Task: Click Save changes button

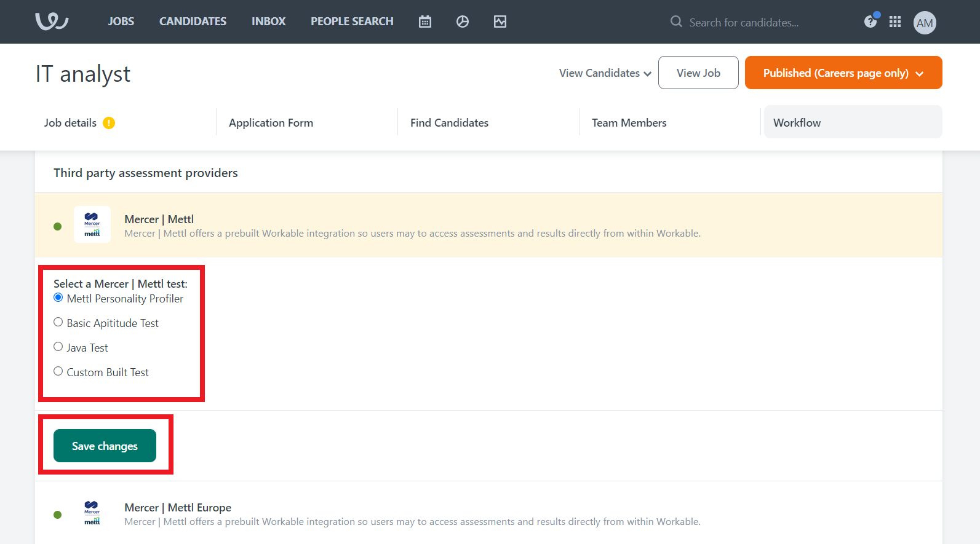Action: (x=105, y=446)
